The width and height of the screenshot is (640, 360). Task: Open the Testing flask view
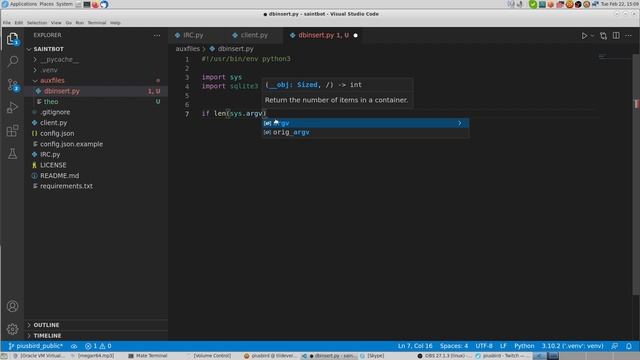point(12,153)
